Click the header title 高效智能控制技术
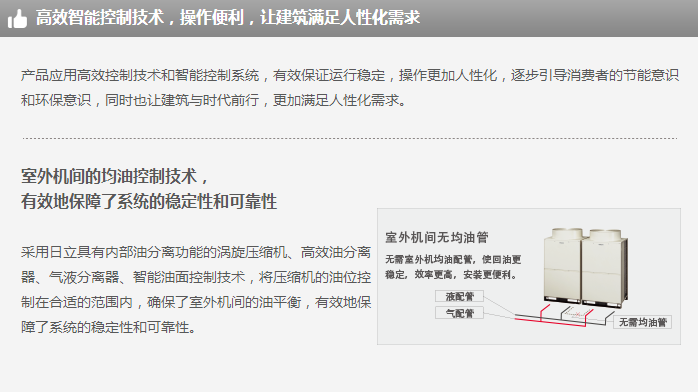698x392 pixels. tap(100, 18)
